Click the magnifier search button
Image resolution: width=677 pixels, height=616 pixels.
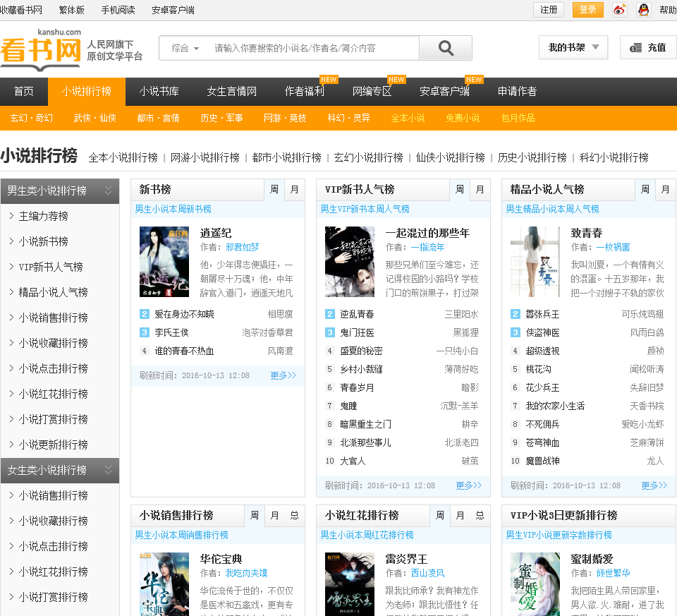446,48
